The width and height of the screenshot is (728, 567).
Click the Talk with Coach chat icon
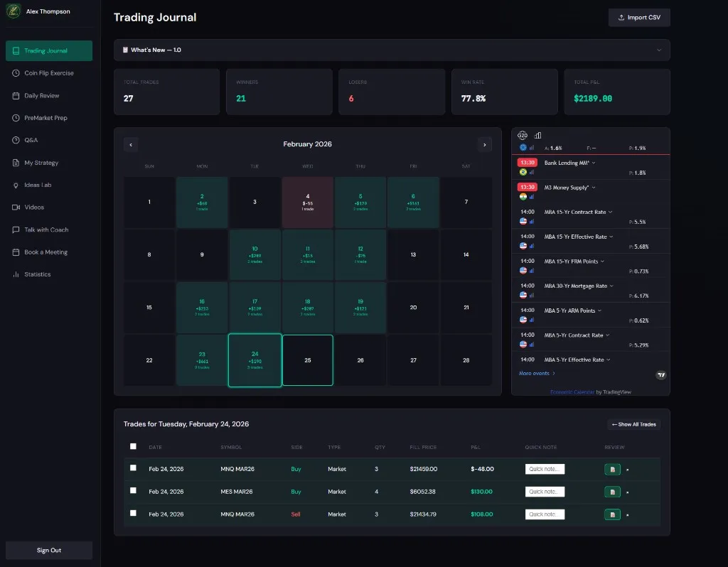(15, 229)
